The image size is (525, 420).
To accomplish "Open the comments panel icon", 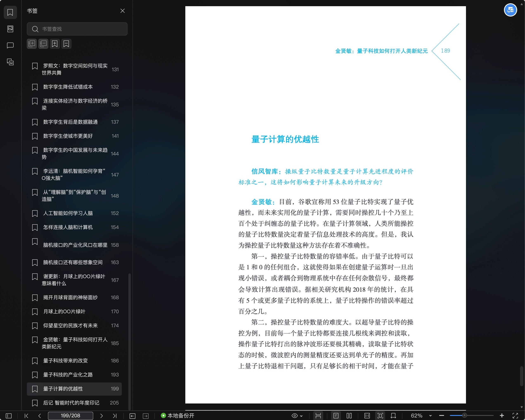I will pos(10,45).
